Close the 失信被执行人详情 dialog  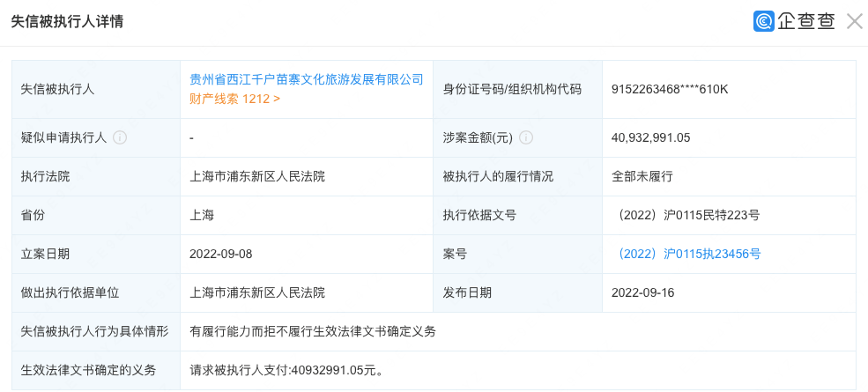pos(854,21)
